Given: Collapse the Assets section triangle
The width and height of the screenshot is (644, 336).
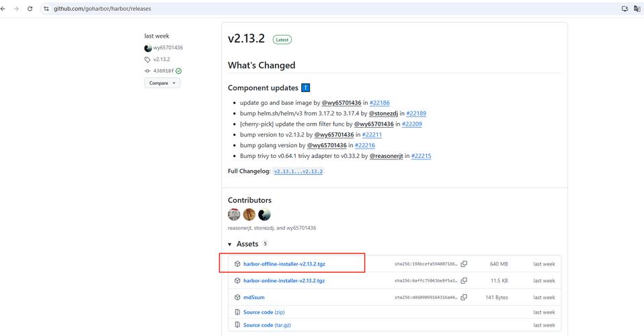Looking at the screenshot, I should (230, 245).
